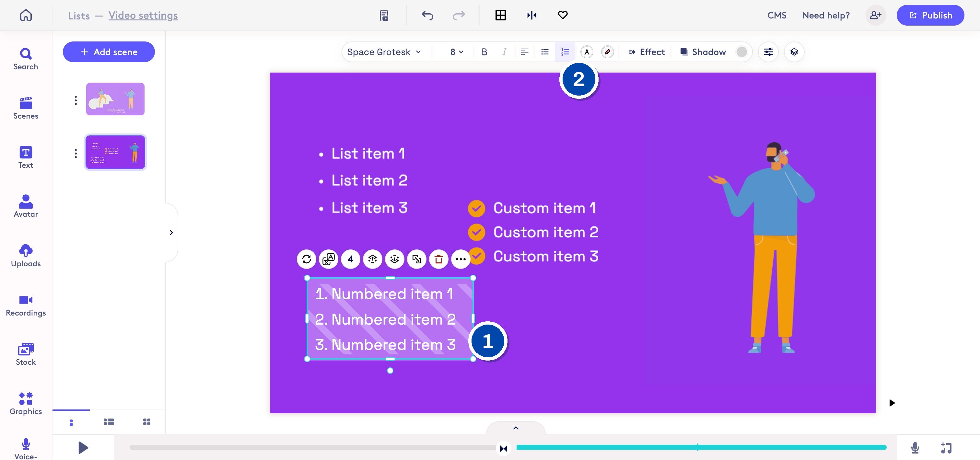
Task: Open the Need help? menu
Action: point(825,15)
